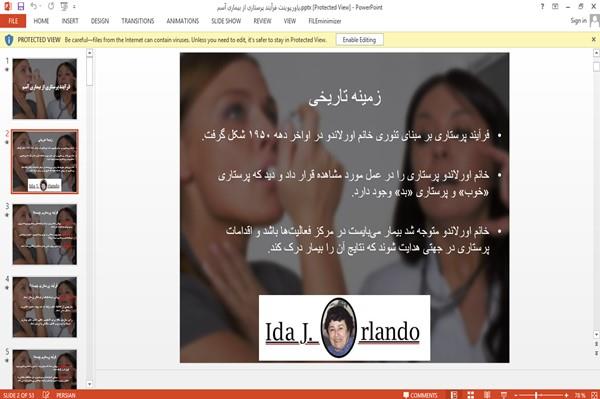This screenshot has height=399, width=600.
Task: Open the REVIEW ribbon tab
Action: [262, 21]
